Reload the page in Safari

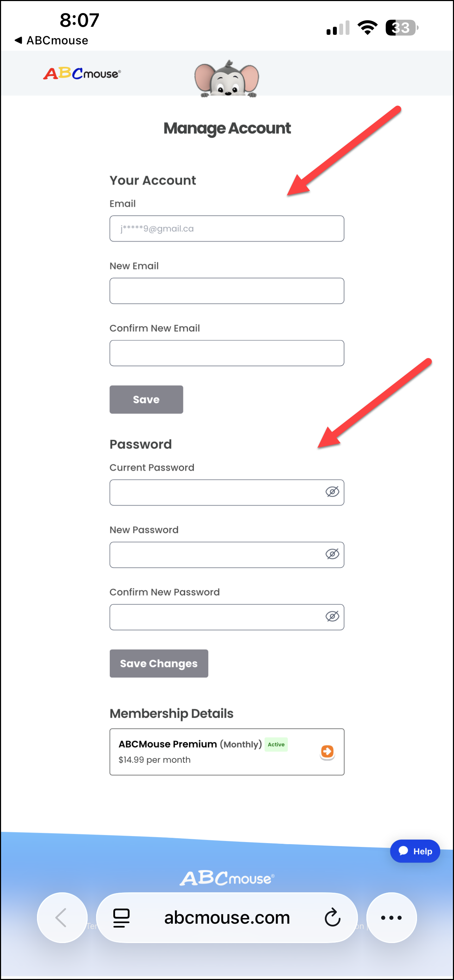[332, 918]
